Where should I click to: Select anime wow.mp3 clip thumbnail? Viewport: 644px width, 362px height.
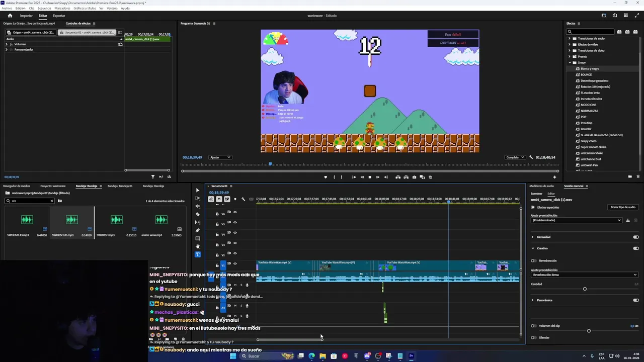point(161,220)
